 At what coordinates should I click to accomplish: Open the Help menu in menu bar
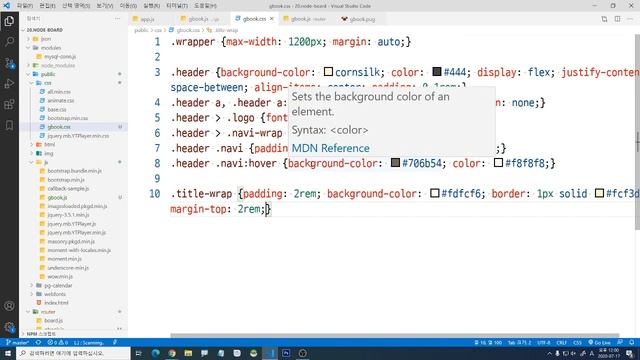point(205,6)
